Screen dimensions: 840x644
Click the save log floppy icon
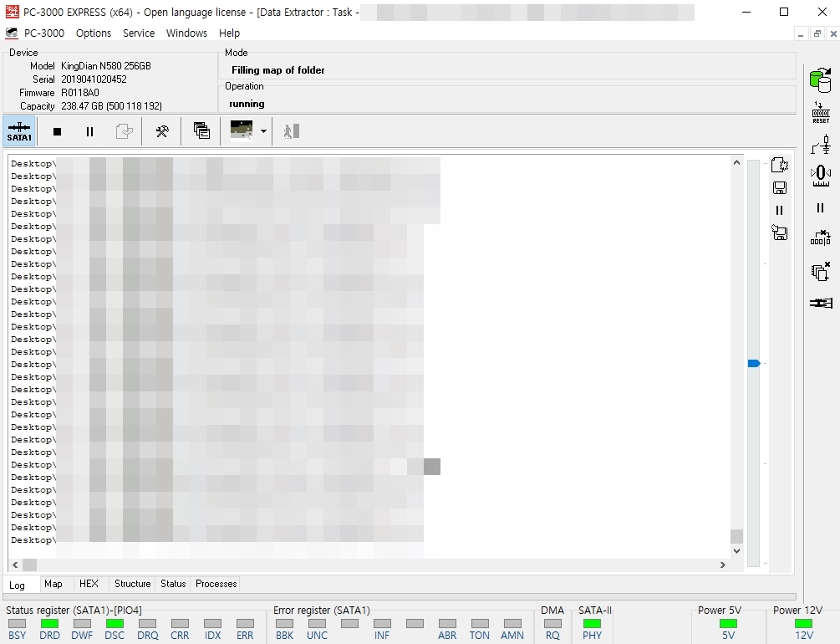(x=780, y=187)
